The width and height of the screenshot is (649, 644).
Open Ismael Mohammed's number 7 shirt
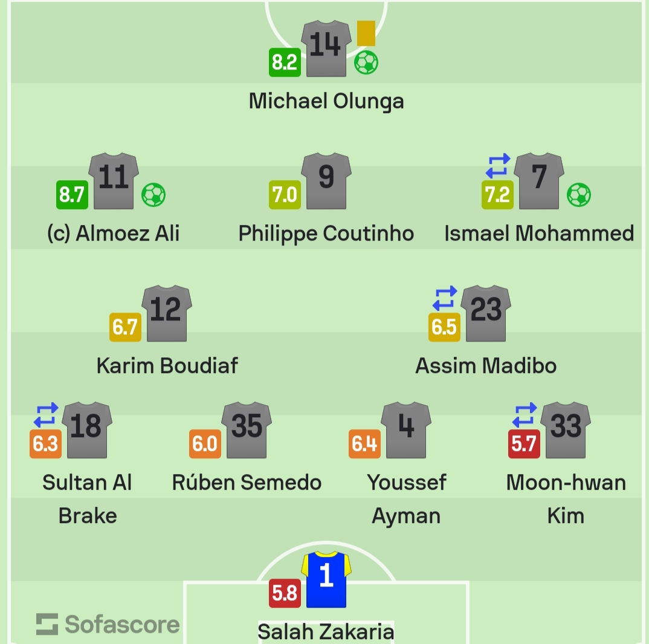pos(539,181)
